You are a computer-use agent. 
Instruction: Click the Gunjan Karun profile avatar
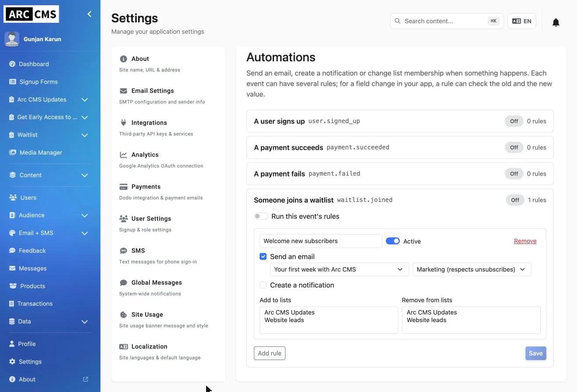pos(12,39)
